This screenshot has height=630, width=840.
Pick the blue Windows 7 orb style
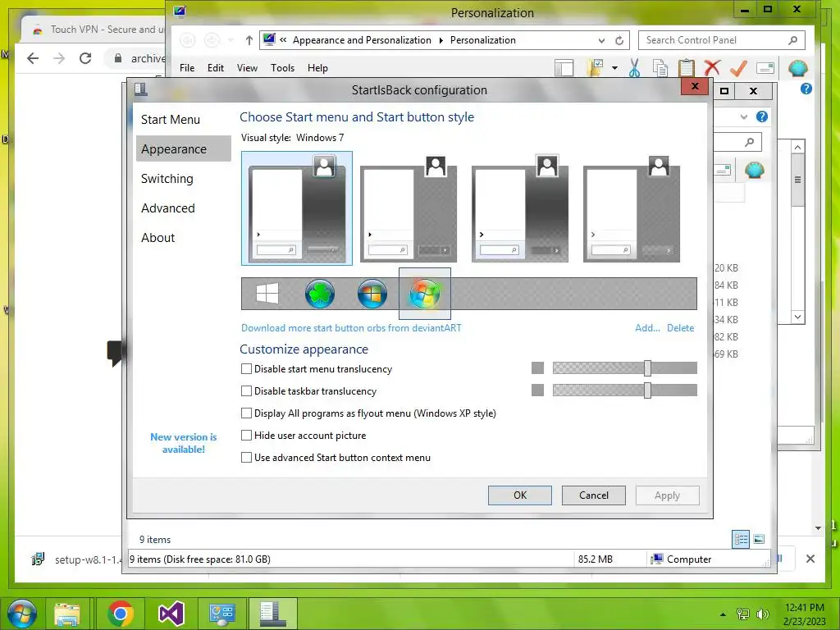372,294
